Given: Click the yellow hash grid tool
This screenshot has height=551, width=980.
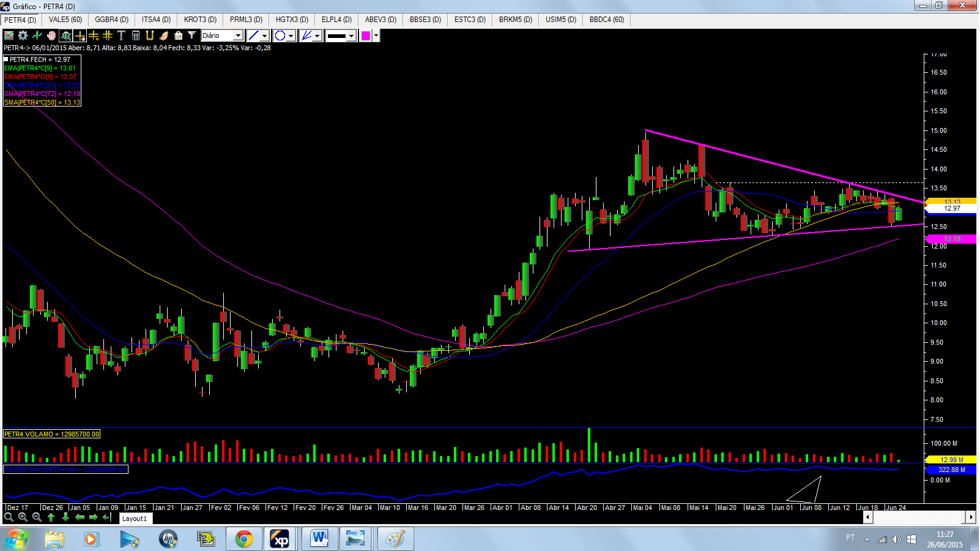Looking at the screenshot, I should (108, 36).
